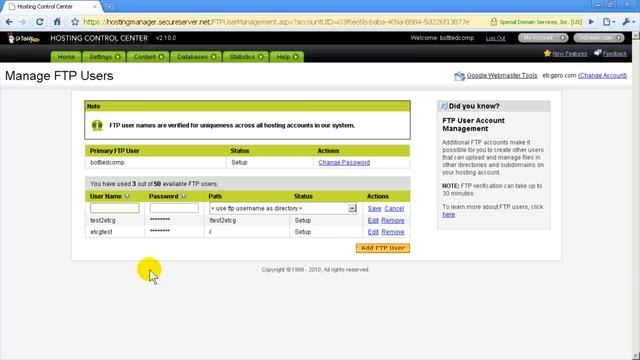Click the bottledcomp primary user cell
Viewport: 640px width, 360px height.
pyautogui.click(x=156, y=162)
